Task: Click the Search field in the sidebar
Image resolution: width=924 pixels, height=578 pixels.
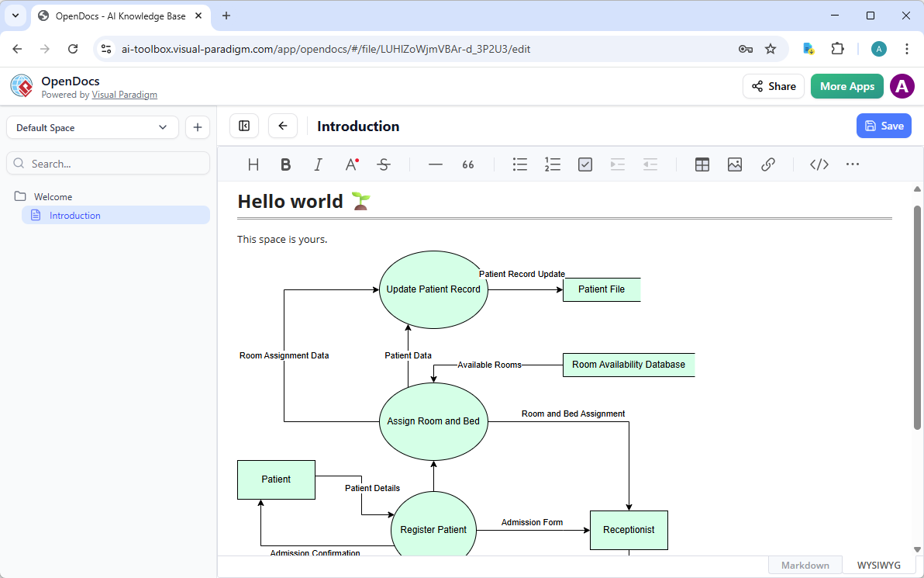Action: (x=108, y=163)
